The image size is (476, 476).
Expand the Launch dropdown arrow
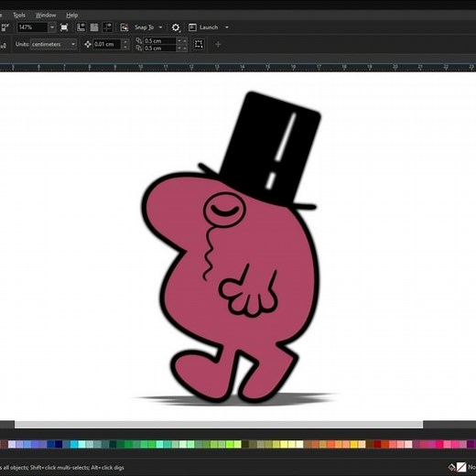pyautogui.click(x=227, y=27)
